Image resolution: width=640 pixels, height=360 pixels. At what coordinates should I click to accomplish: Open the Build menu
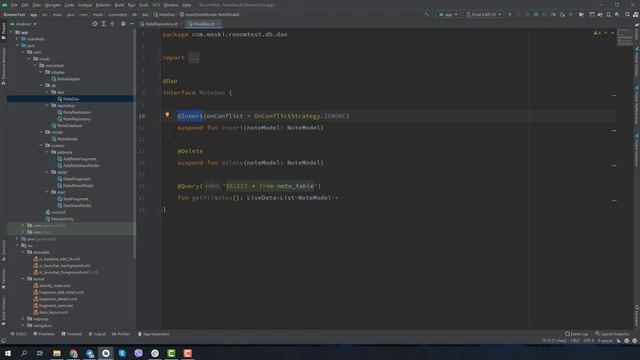[x=119, y=5]
